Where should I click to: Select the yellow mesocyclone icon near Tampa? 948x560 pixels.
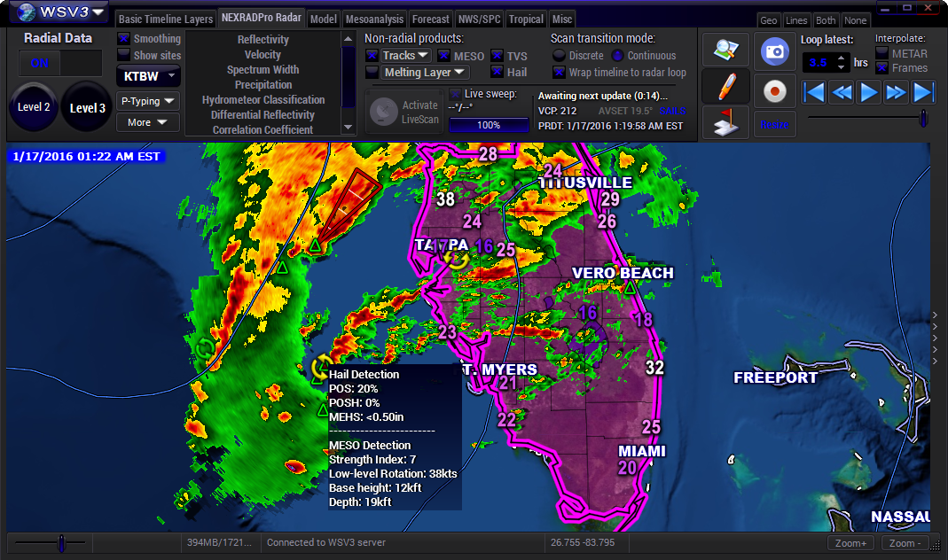point(456,258)
